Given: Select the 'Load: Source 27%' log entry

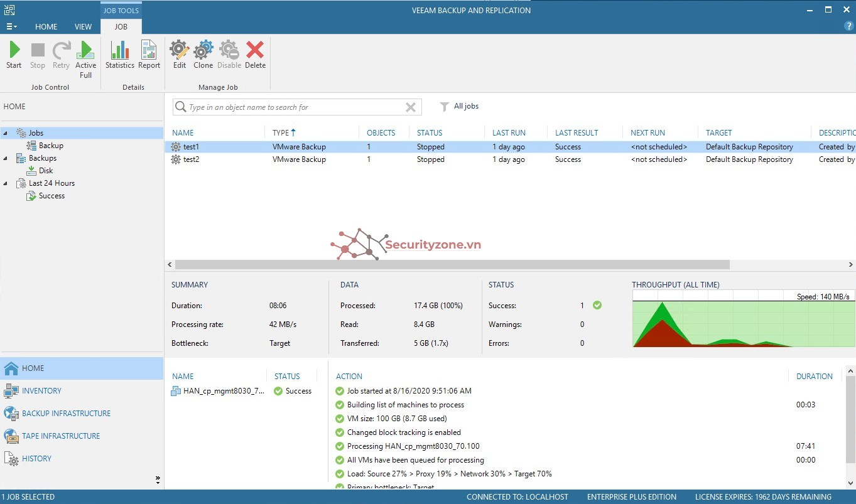Looking at the screenshot, I should pos(450,474).
